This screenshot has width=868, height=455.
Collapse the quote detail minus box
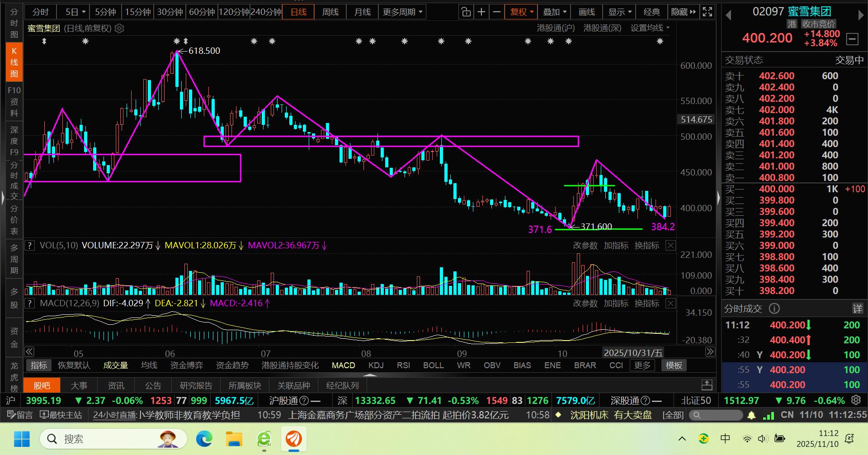[852, 39]
